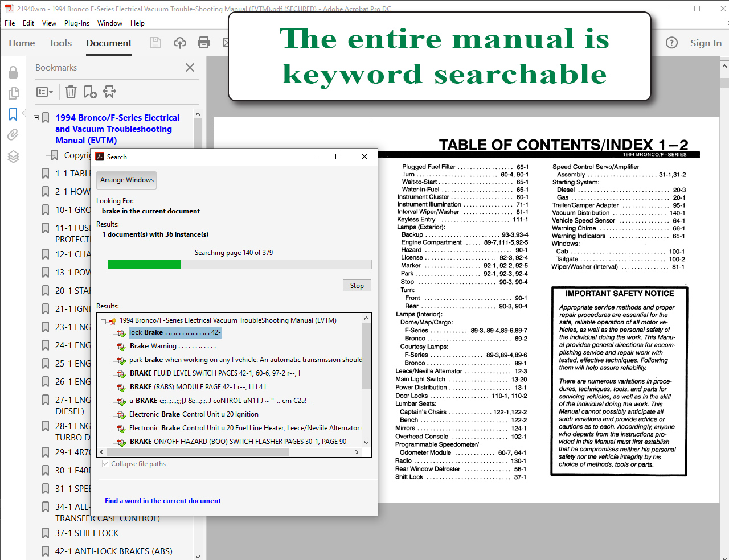Open the Help question mark icon
729x560 pixels.
click(672, 43)
